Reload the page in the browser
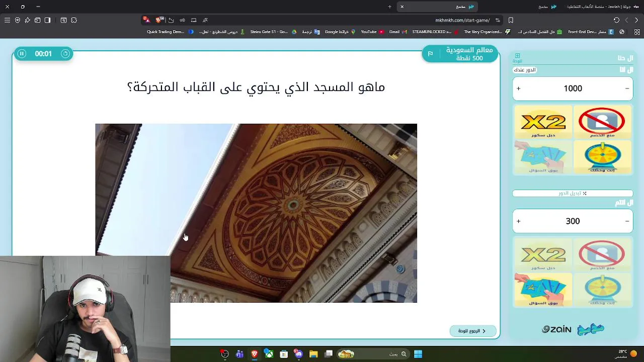The image size is (644, 362). click(x=616, y=20)
